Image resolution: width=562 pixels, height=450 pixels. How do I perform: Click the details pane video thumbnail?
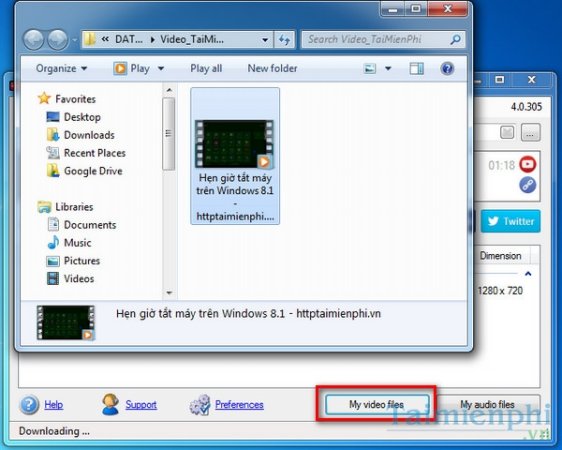[x=66, y=322]
